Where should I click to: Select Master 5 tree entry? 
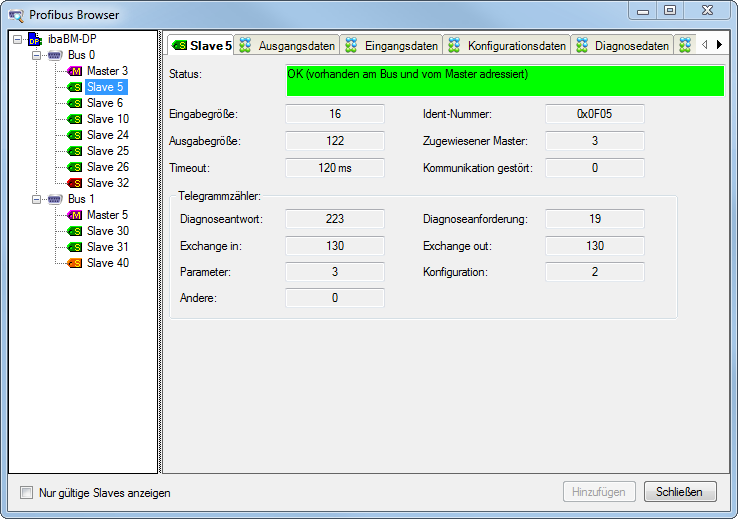click(107, 215)
